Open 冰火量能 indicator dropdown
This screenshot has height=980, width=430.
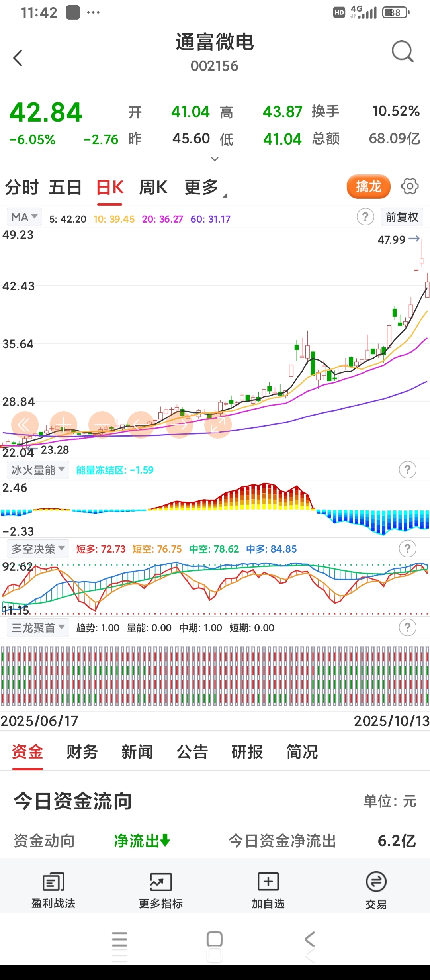[x=38, y=470]
